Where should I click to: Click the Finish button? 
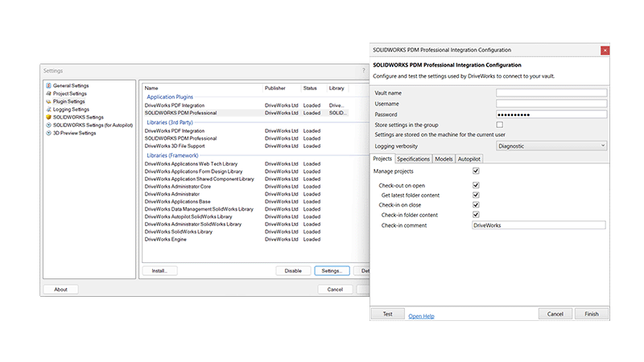tap(592, 314)
